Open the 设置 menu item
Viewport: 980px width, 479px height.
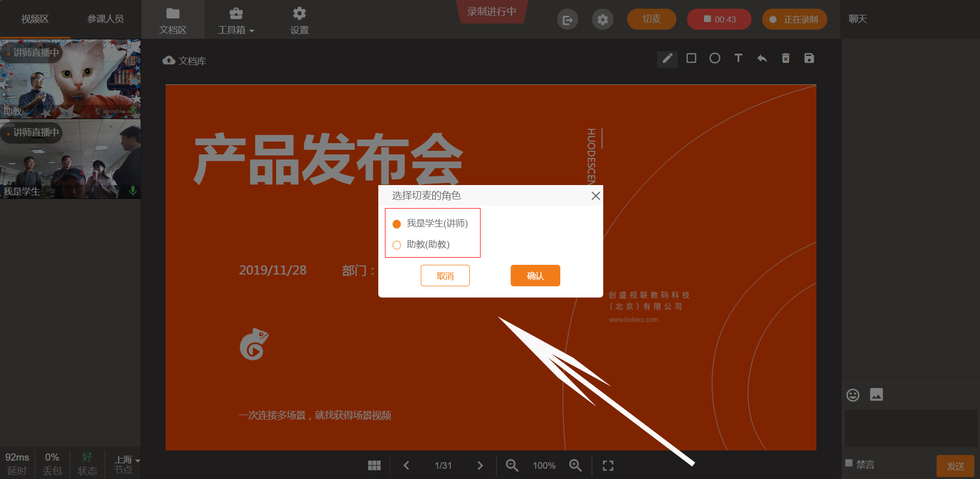coord(300,20)
